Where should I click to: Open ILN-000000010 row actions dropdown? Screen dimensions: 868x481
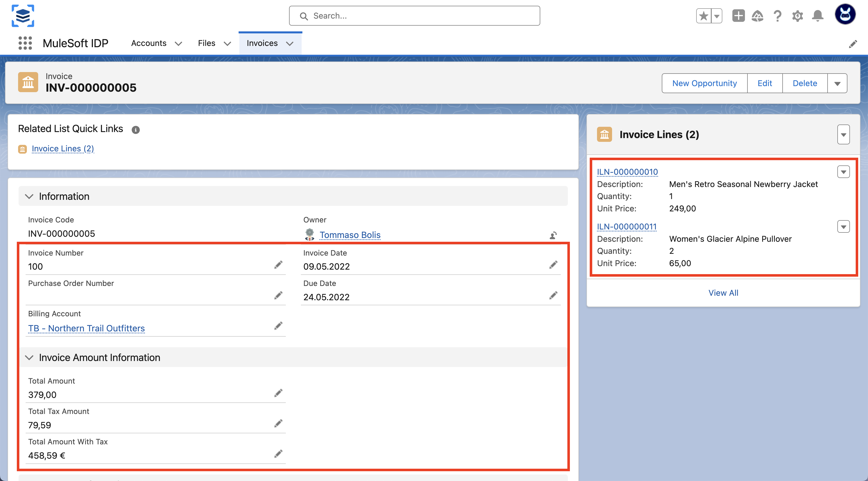[843, 172]
